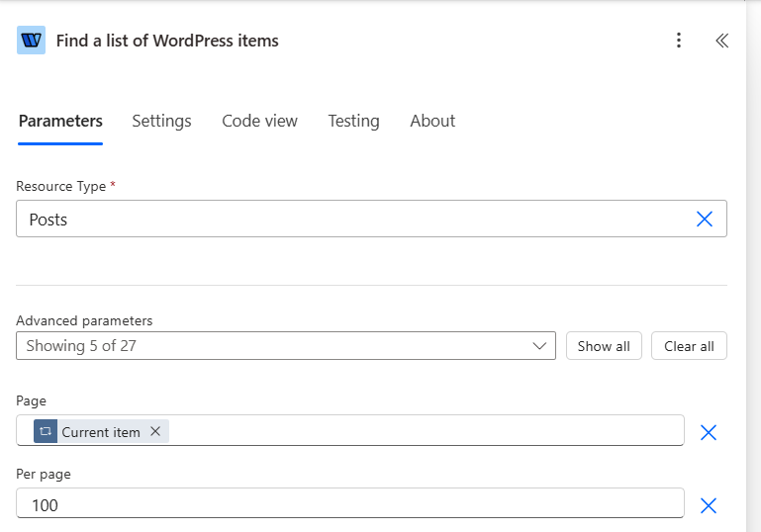Click the Show all button

604,346
